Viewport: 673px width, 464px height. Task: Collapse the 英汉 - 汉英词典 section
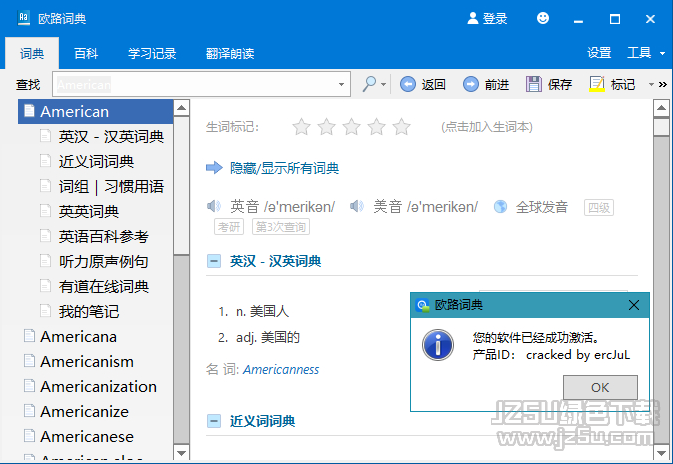pos(214,261)
